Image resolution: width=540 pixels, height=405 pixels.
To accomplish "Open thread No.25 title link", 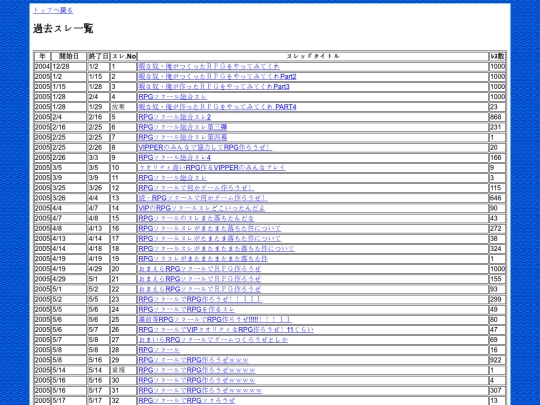I will pyautogui.click(x=215, y=320).
